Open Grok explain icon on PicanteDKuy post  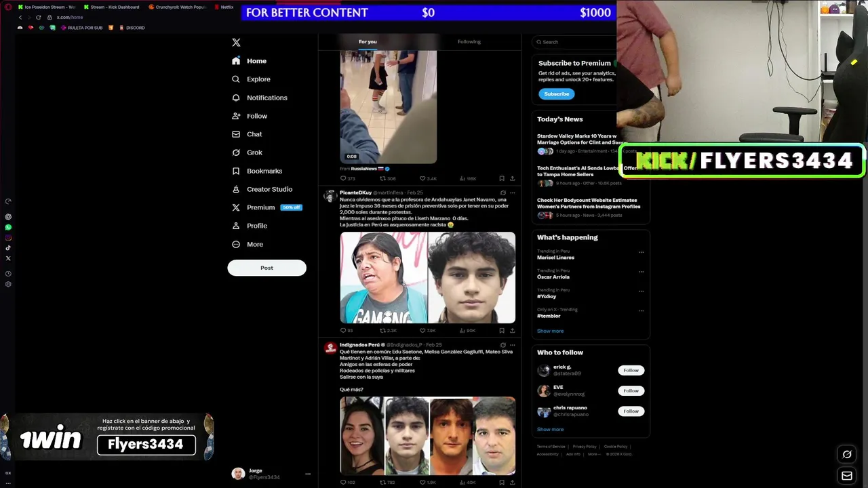point(502,193)
